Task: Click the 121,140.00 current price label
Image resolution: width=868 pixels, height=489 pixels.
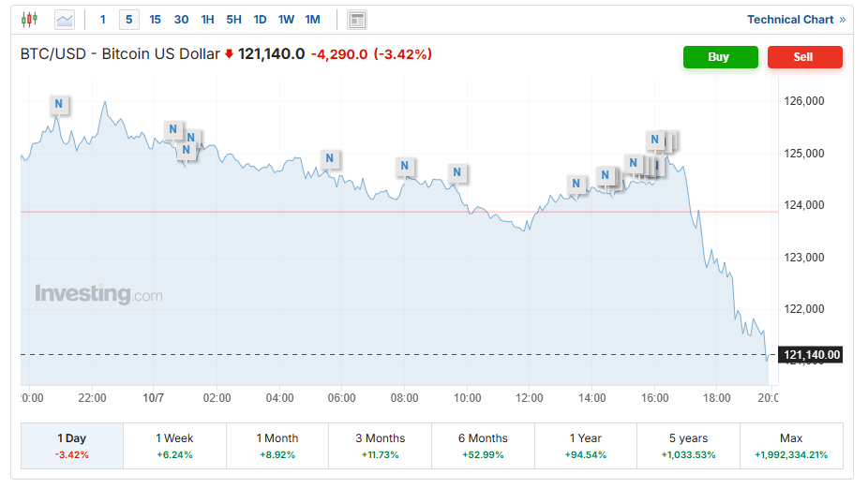Action: click(812, 354)
